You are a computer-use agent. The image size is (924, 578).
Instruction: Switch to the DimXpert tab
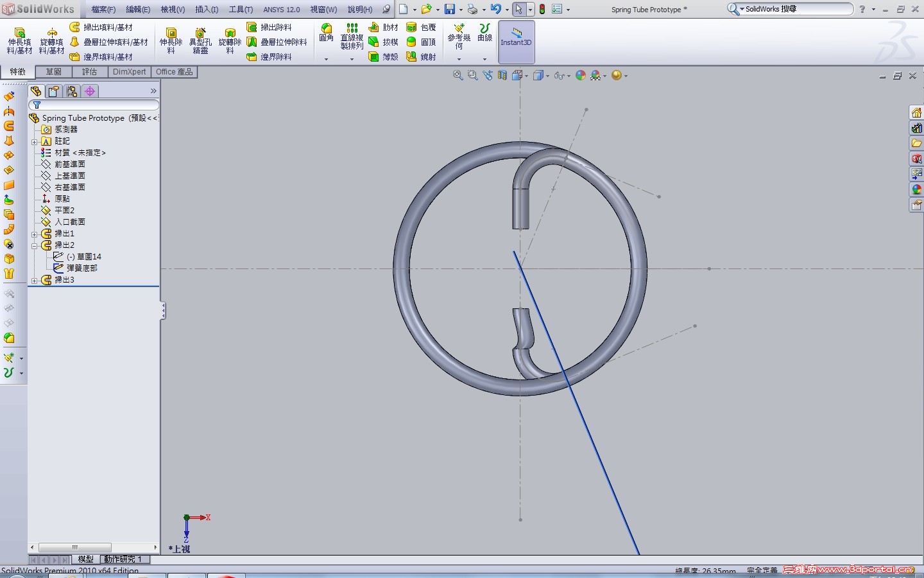tap(130, 72)
